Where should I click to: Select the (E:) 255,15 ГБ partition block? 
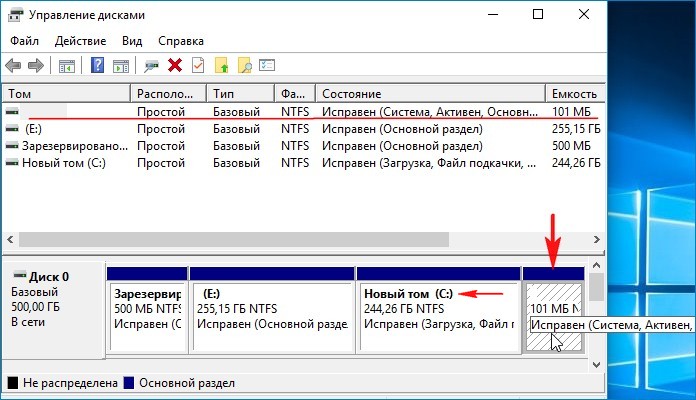(x=272, y=310)
